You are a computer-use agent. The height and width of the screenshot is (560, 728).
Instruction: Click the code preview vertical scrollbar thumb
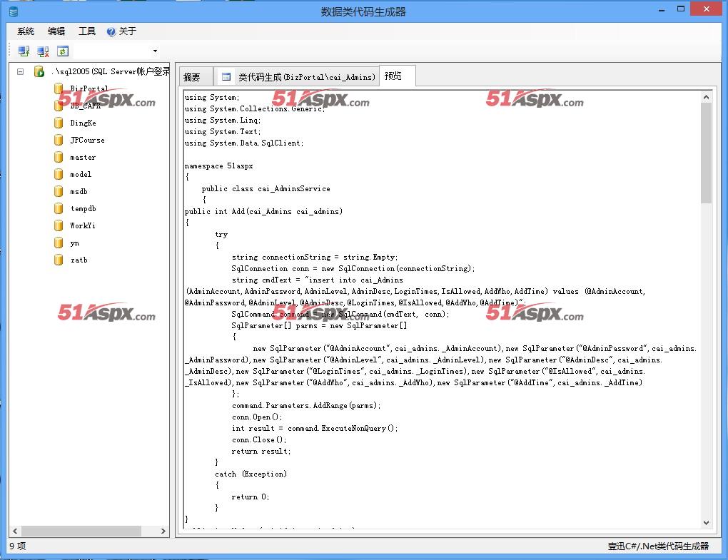pyautogui.click(x=706, y=153)
